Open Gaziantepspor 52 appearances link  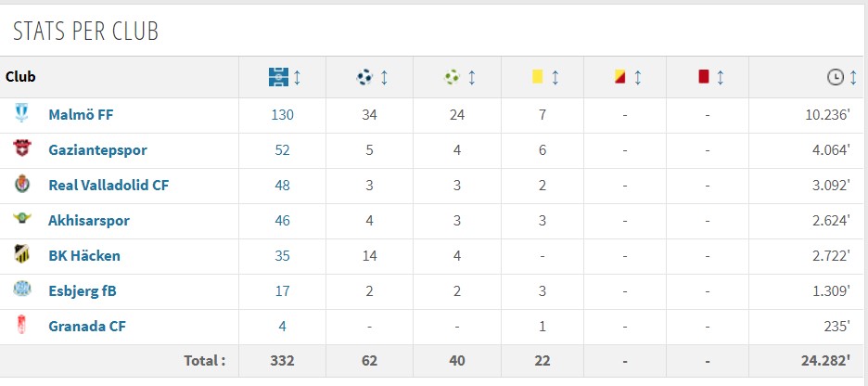point(282,150)
